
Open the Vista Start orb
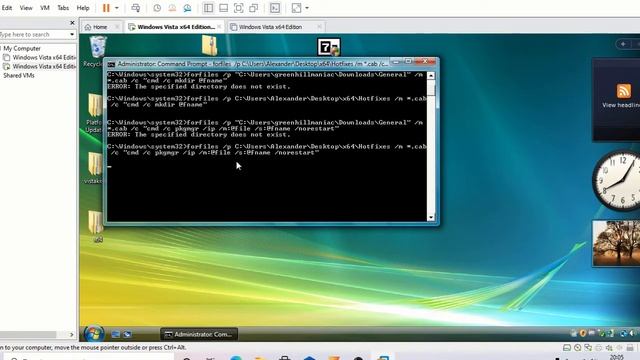click(x=93, y=334)
